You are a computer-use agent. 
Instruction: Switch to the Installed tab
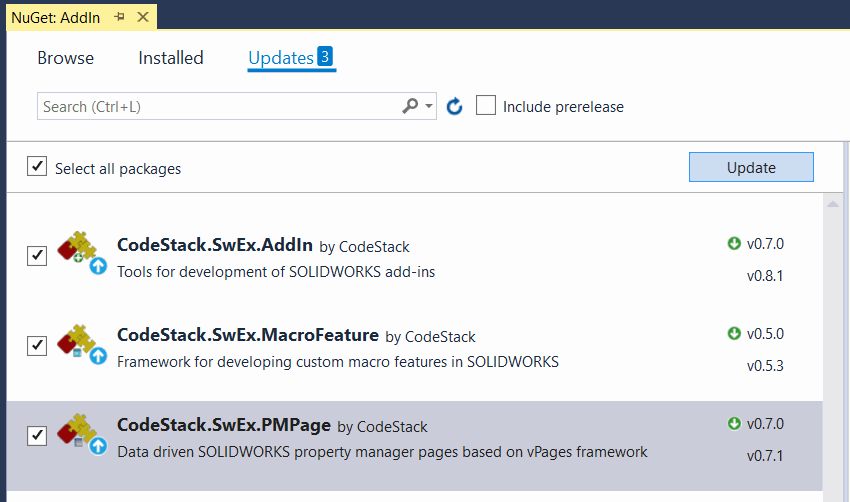pyautogui.click(x=171, y=57)
